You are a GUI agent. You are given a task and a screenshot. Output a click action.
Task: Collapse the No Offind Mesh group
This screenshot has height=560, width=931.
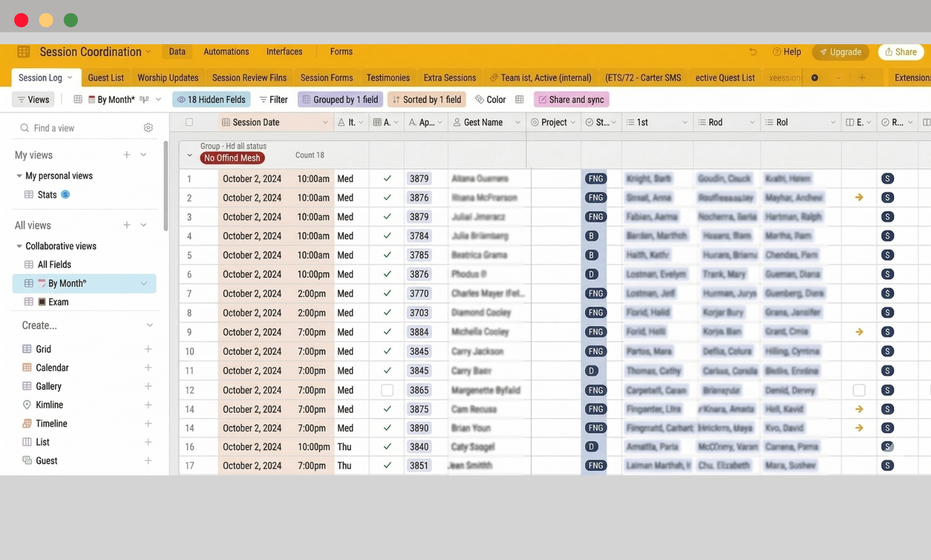pyautogui.click(x=189, y=155)
